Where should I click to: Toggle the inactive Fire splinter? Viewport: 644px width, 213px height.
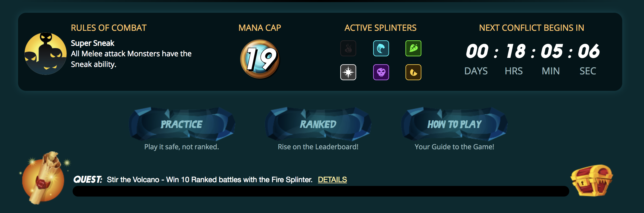pyautogui.click(x=348, y=48)
